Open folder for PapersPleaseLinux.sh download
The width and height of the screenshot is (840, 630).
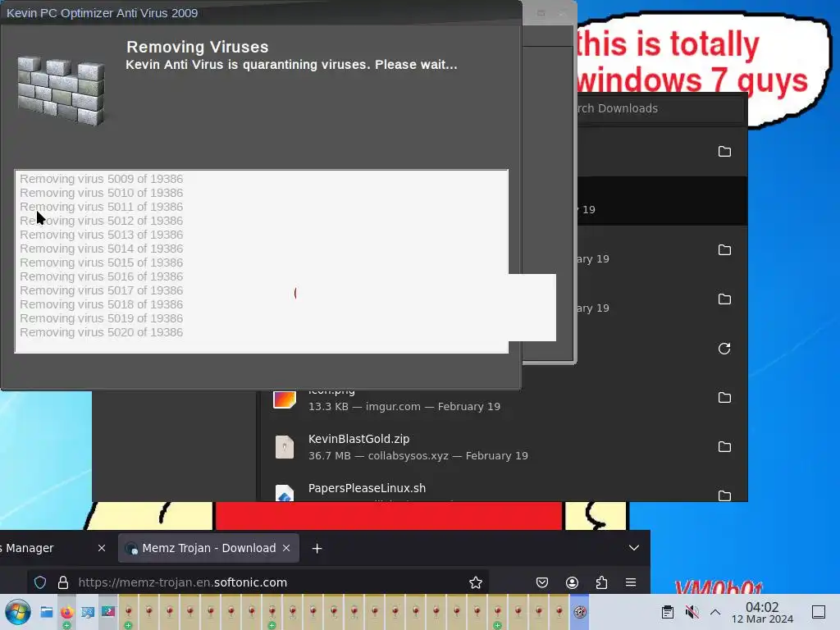click(724, 495)
